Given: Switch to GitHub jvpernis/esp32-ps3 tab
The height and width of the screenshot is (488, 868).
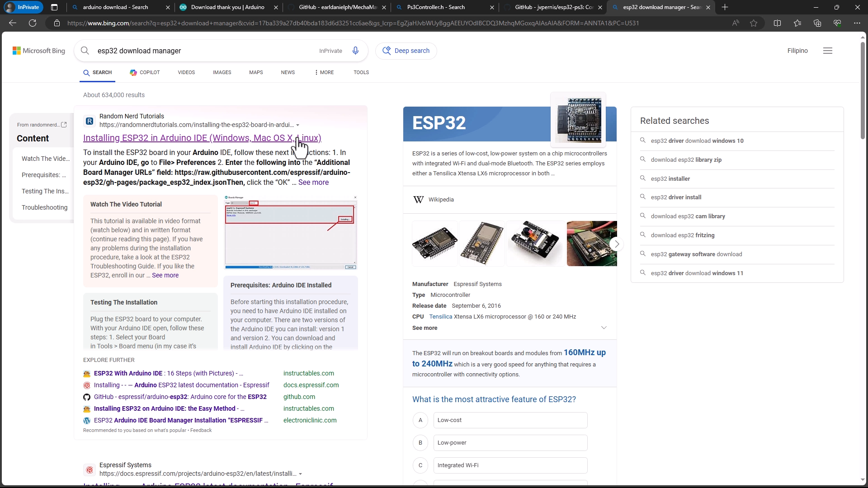Looking at the screenshot, I should [553, 7].
